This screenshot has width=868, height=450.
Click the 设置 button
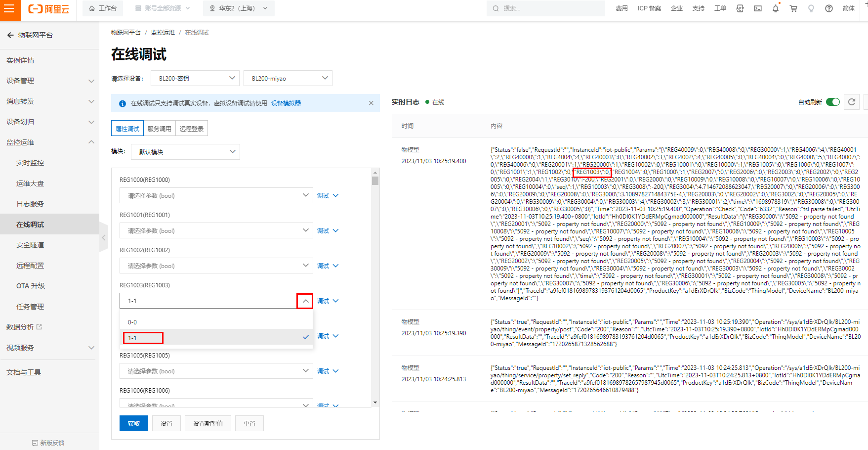tap(166, 423)
